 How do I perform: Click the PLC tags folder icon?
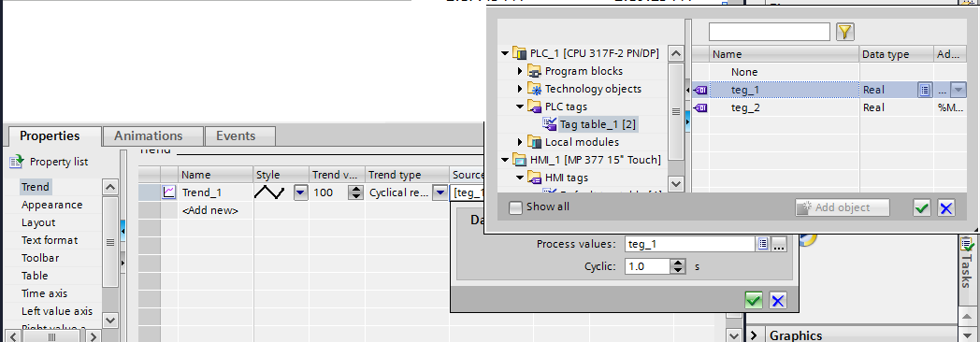coord(534,107)
